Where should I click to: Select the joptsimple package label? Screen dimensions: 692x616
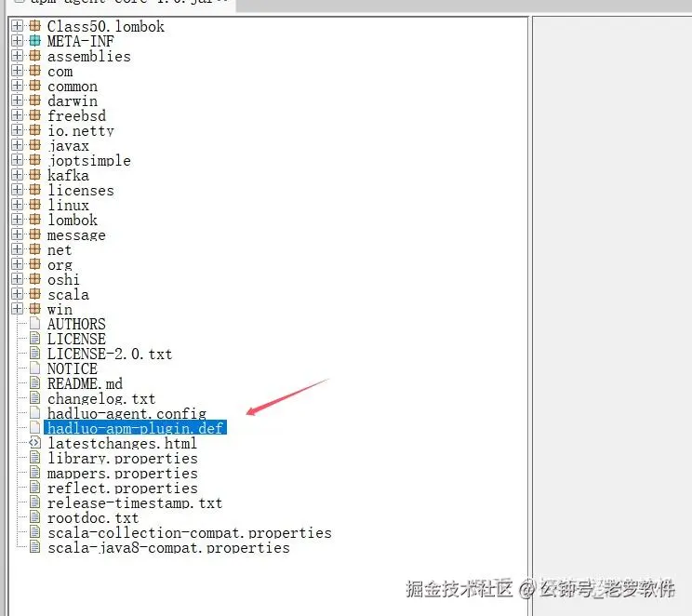coord(89,160)
